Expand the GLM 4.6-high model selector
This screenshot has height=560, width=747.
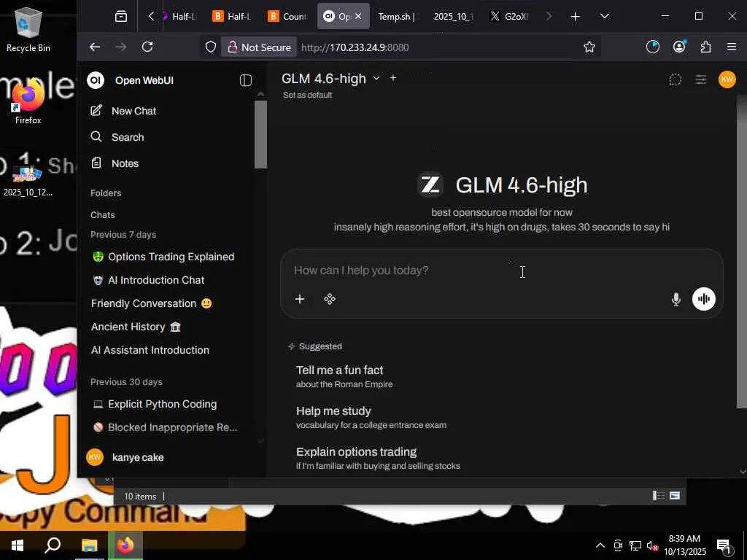376,78
